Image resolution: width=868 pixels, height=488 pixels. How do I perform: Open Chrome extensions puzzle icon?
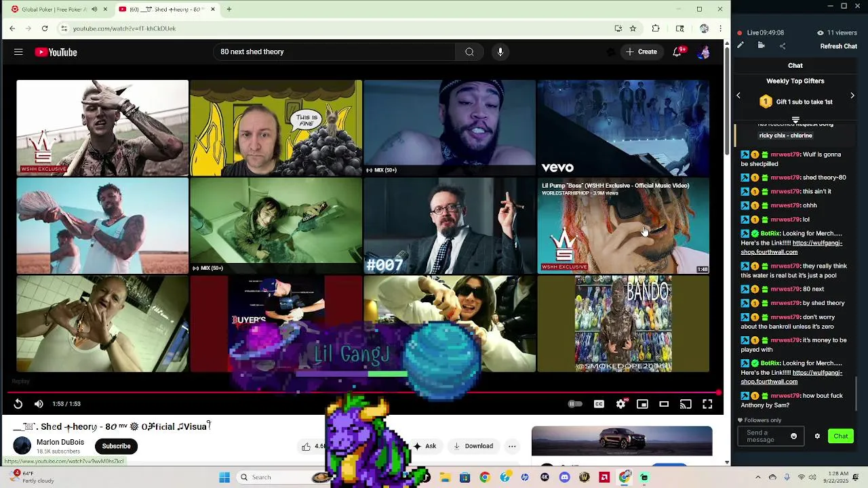(656, 28)
